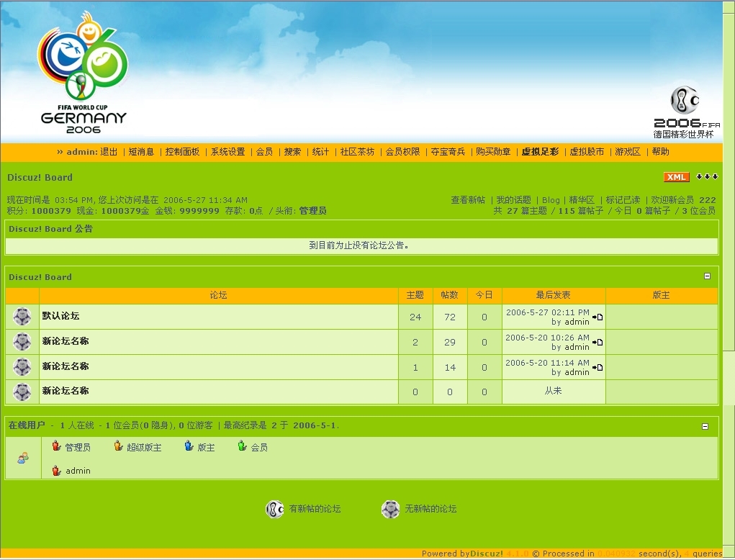The height and width of the screenshot is (560, 735).
Task: Click 标记已读 to mark all read
Action: click(x=623, y=200)
